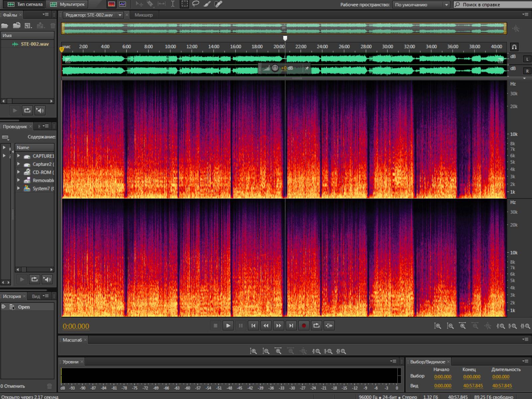Switch to the Вид tab
Screen dimensions: 532x399
point(36,296)
